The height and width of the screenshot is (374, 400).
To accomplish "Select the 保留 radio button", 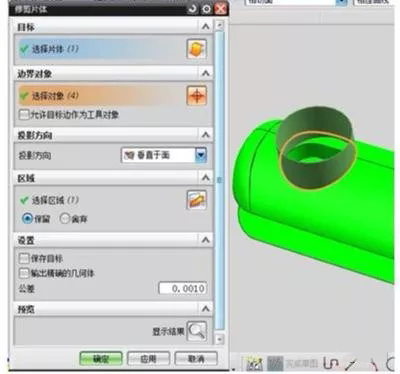I will click(27, 219).
